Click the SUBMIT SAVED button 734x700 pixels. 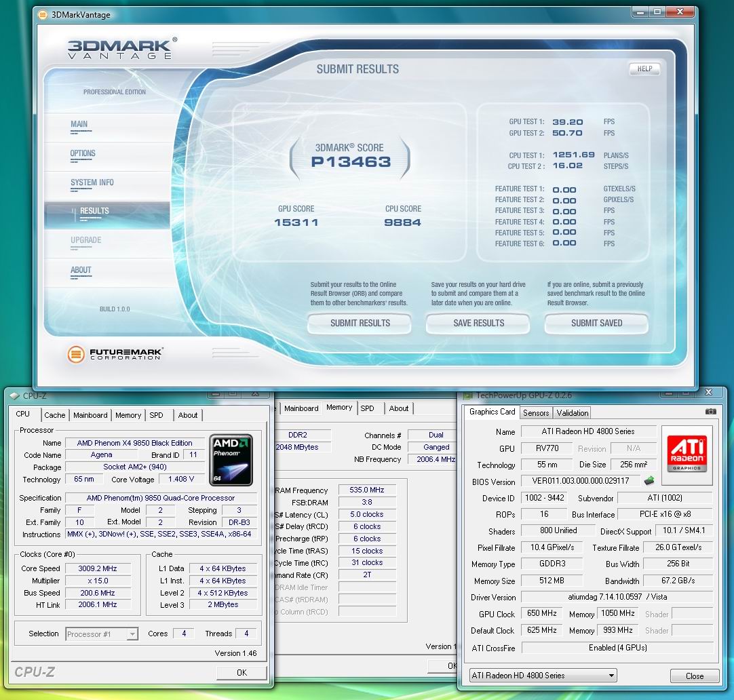click(x=596, y=324)
